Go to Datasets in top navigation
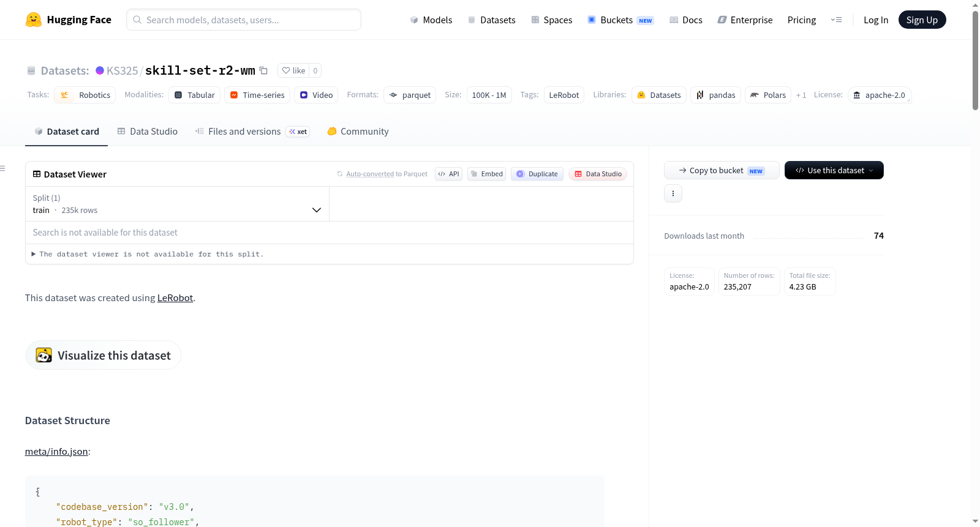The width and height of the screenshot is (980, 527). 492,20
